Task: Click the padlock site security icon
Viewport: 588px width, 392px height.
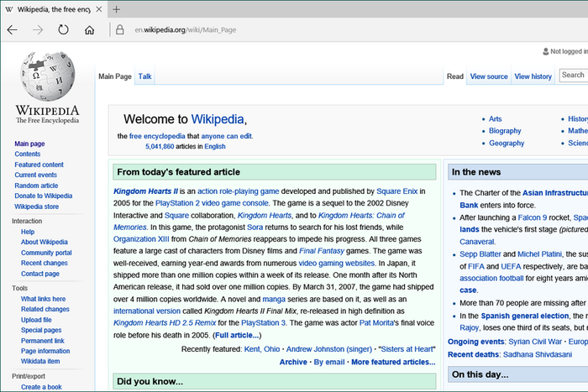Action: [119, 29]
